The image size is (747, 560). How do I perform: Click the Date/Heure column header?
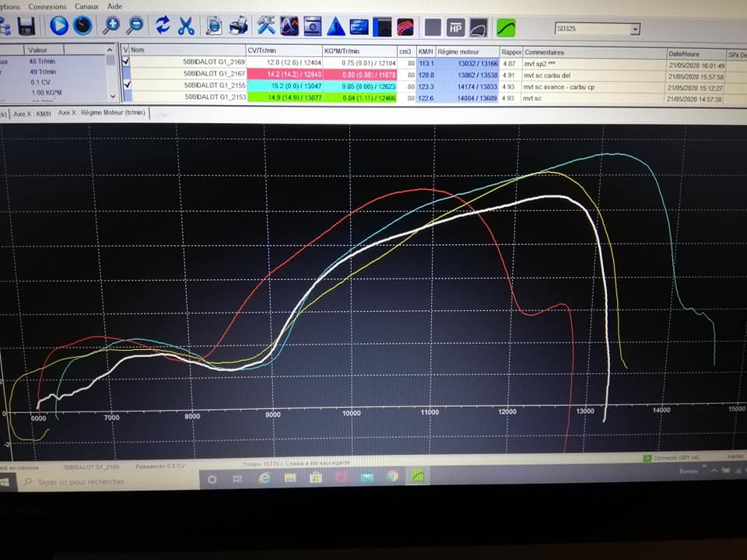pos(685,53)
